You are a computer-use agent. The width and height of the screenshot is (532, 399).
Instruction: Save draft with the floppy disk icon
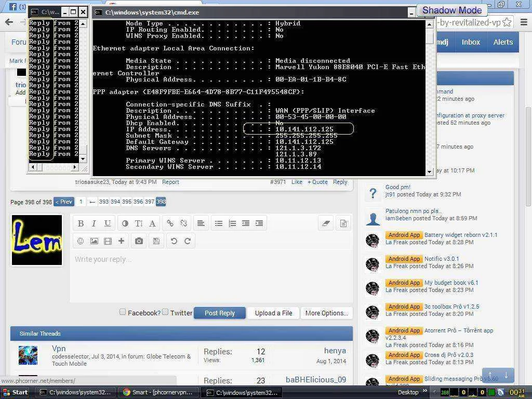pyautogui.click(x=156, y=241)
